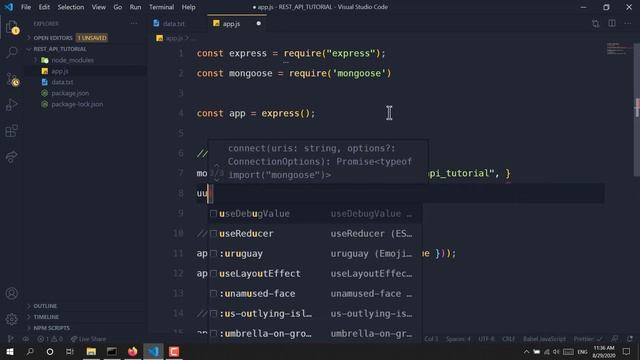Choose :uruguay emoji suggestion
Image resolution: width=640 pixels, height=360 pixels.
point(315,253)
